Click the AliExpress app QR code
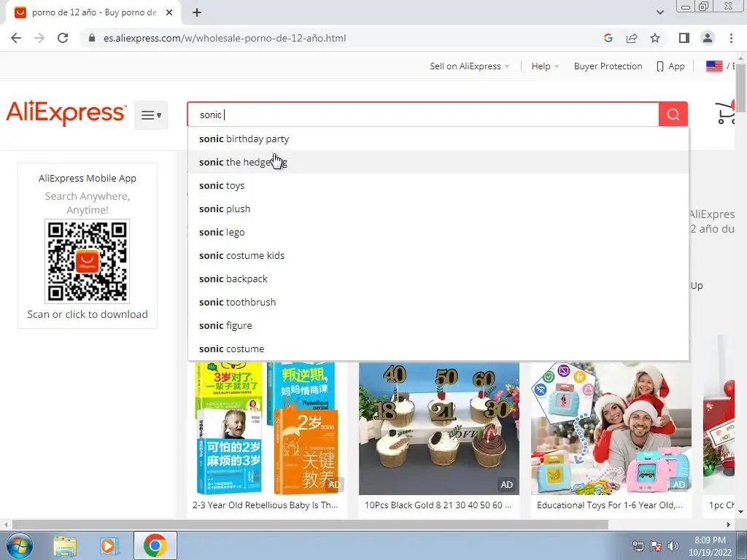This screenshot has width=747, height=560. coord(88,261)
